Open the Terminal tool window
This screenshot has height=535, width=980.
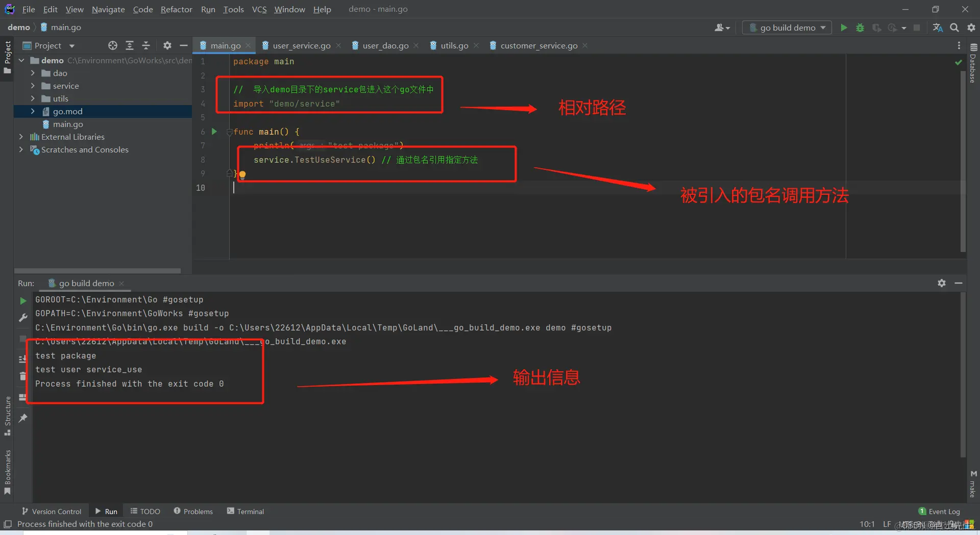coord(246,511)
